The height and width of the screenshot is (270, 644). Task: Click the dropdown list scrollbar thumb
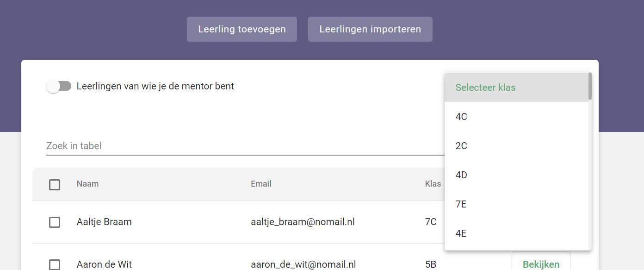(590, 86)
